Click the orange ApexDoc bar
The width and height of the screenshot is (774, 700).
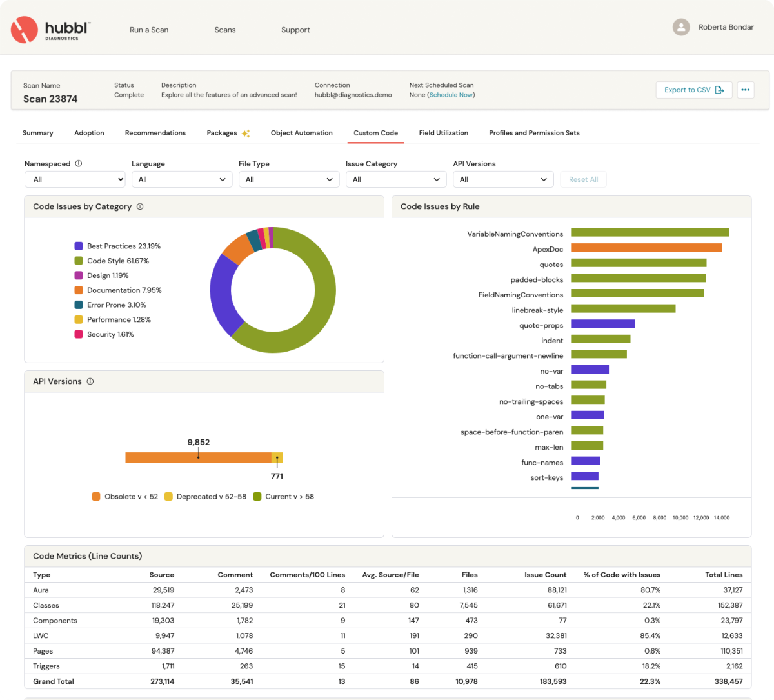point(646,248)
